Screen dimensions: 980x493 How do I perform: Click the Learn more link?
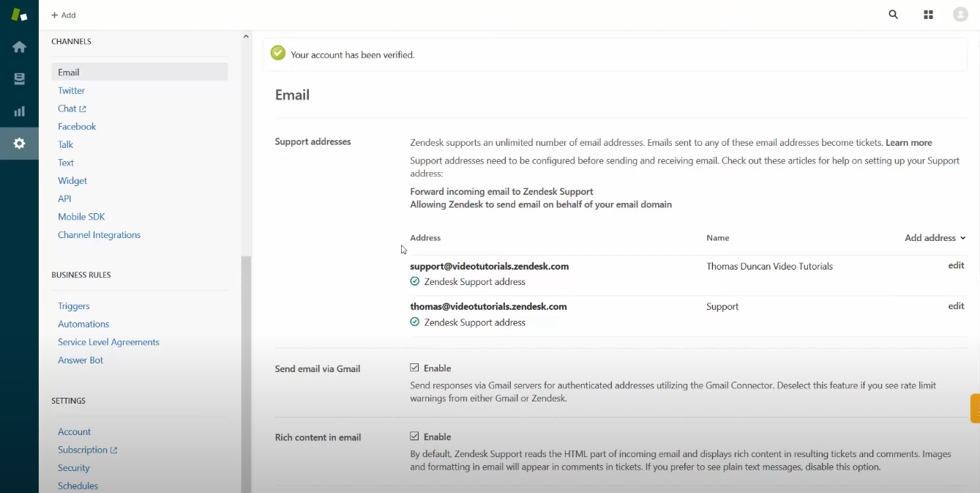coord(909,143)
